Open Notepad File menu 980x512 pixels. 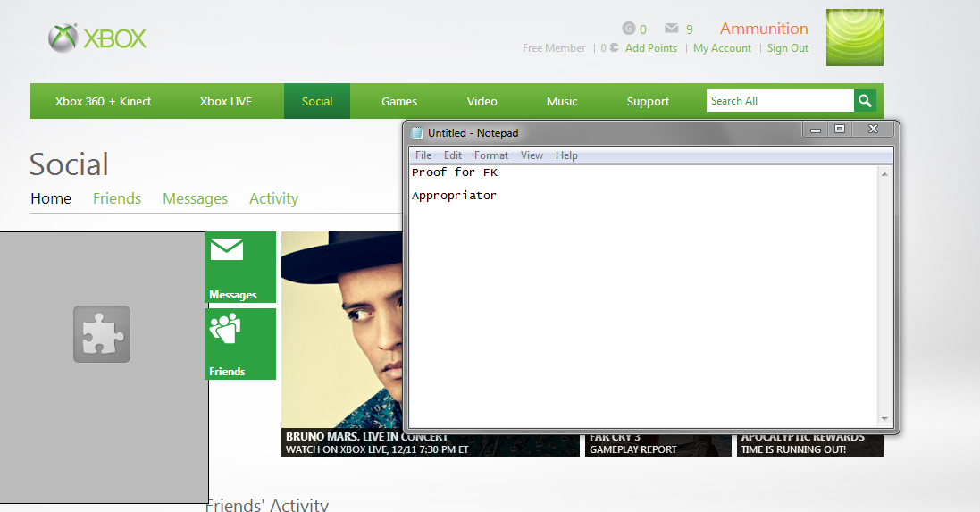(423, 155)
